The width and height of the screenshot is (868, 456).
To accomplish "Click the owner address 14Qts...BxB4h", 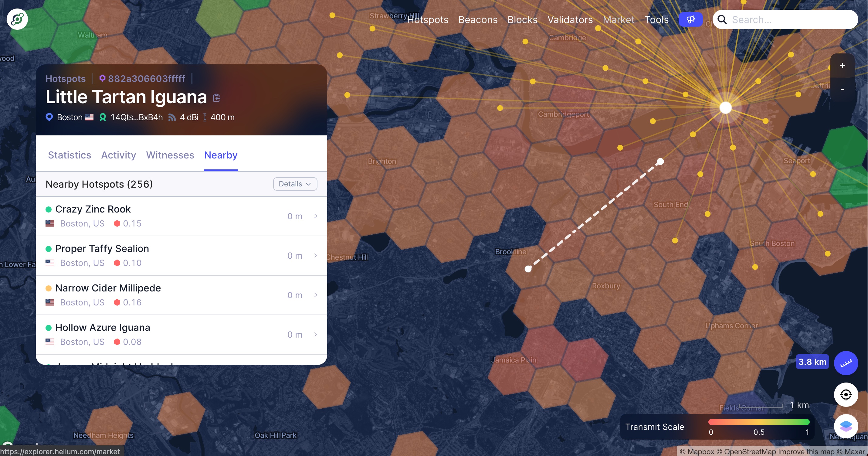I will pos(137,117).
